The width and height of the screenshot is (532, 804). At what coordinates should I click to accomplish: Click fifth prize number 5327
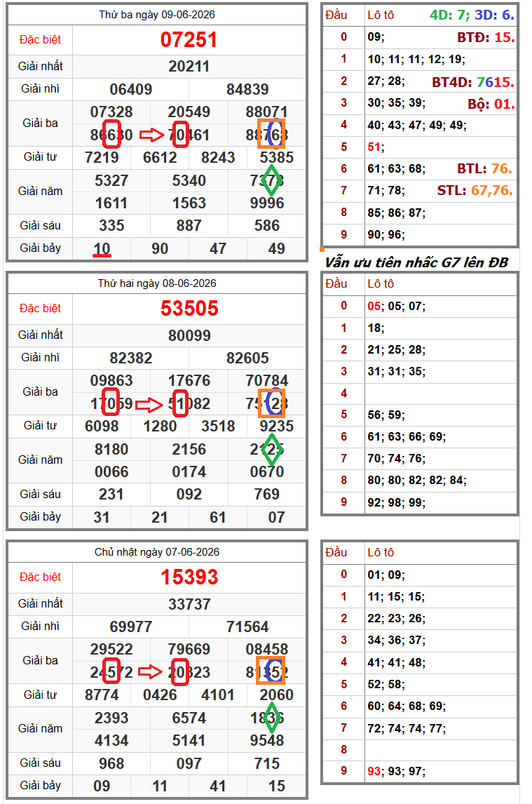pyautogui.click(x=111, y=180)
